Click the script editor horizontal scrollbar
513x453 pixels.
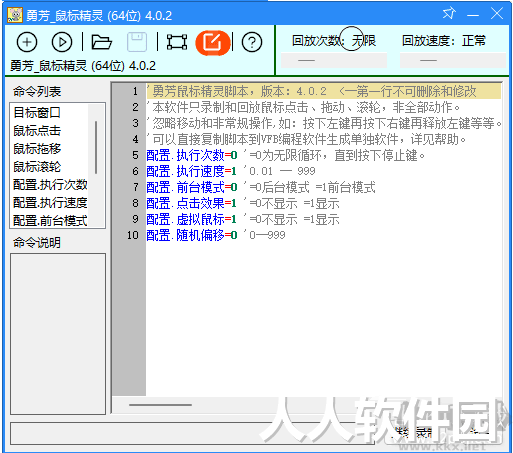click(160, 405)
